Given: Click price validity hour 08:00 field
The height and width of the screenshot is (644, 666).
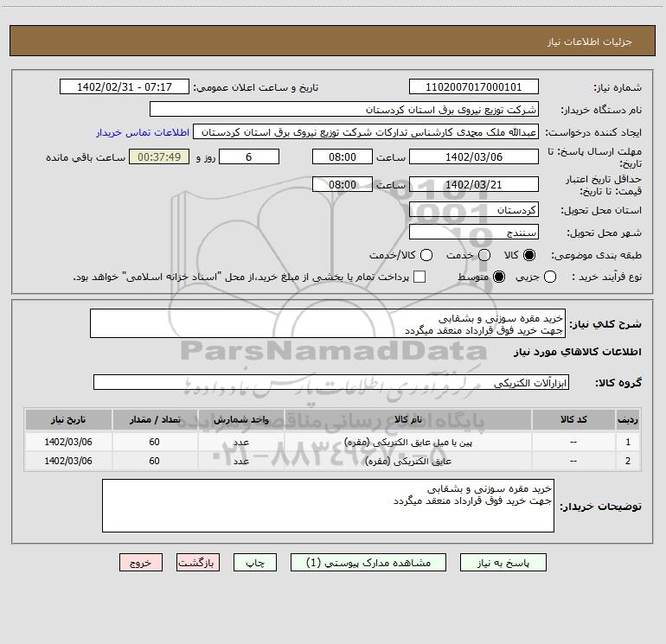Looking at the screenshot, I should tap(343, 184).
